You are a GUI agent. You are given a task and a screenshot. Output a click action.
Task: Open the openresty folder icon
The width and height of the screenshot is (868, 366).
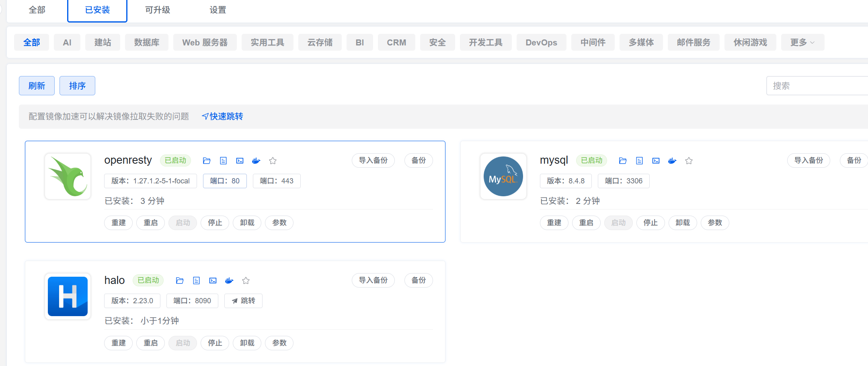(207, 161)
